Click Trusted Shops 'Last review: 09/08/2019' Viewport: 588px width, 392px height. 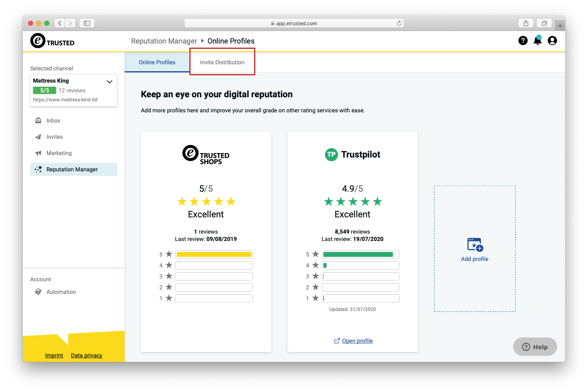tap(206, 239)
